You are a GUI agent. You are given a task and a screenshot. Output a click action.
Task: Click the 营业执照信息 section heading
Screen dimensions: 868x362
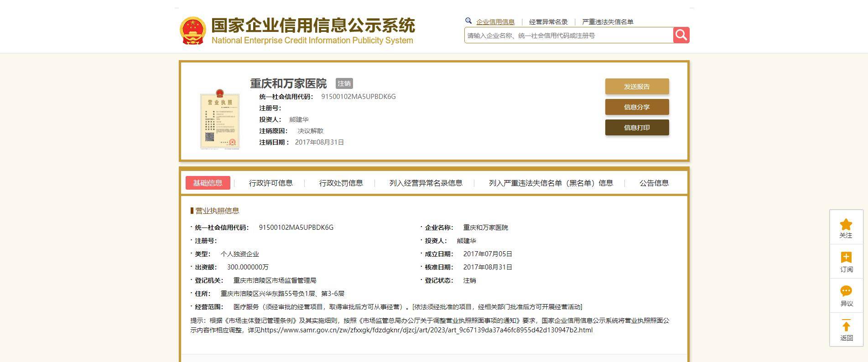[217, 211]
